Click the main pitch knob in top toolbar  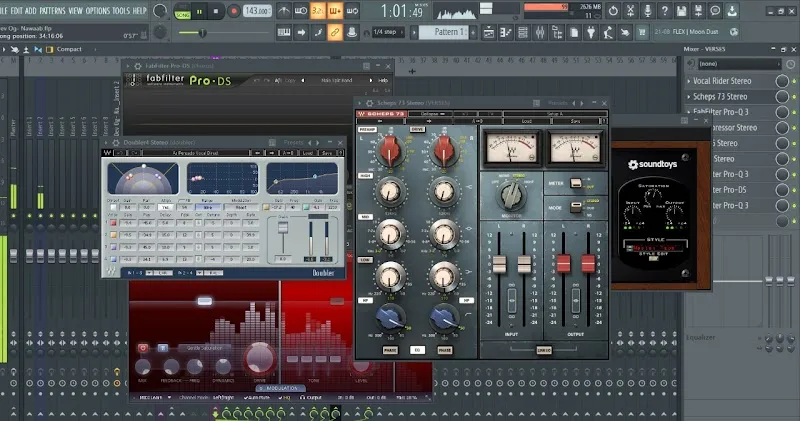point(160,32)
